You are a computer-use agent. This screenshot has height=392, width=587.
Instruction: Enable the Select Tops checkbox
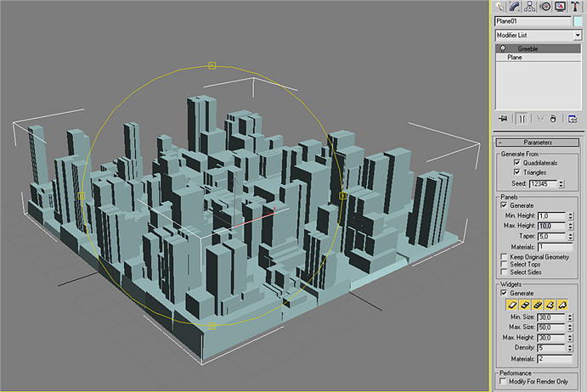(x=504, y=265)
